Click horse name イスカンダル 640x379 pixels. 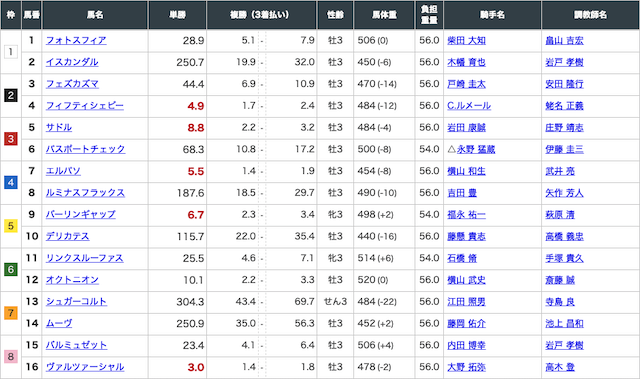click(72, 62)
